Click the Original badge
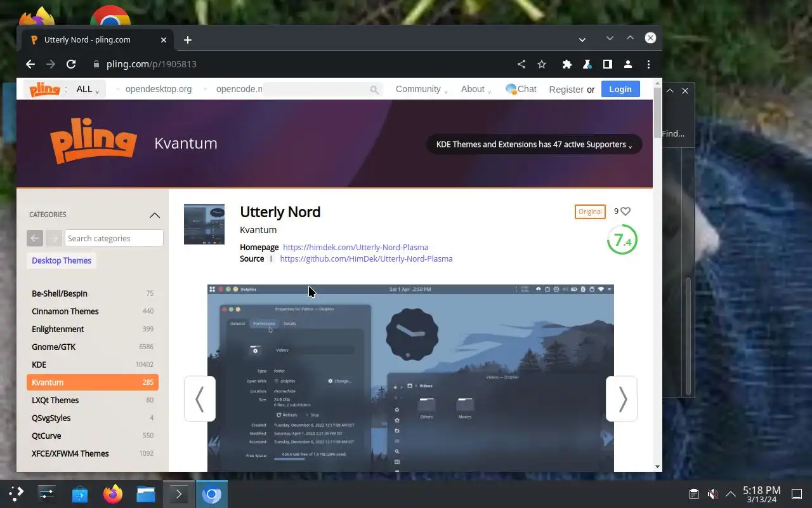Viewport: 812px width, 508px height. [590, 211]
